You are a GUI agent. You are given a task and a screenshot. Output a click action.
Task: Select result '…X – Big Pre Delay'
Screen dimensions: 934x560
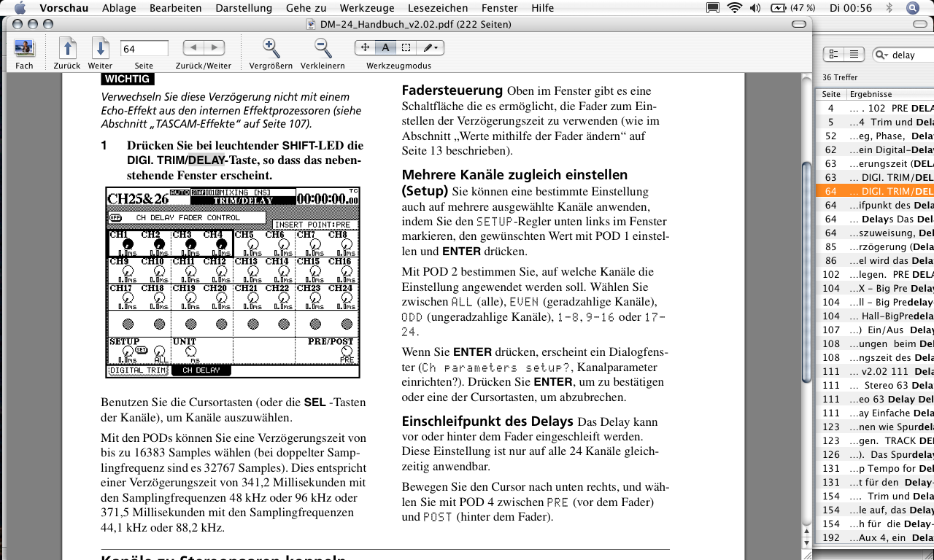[875, 288]
